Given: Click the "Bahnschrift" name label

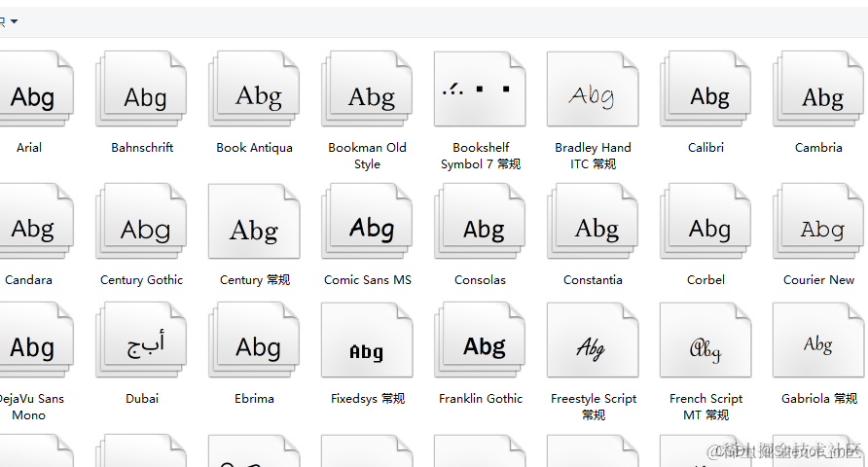Looking at the screenshot, I should pos(142,148).
